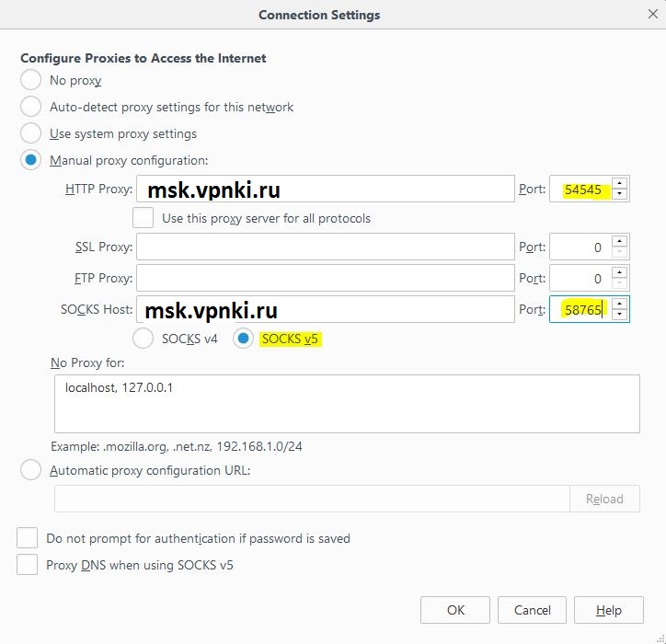Decrease HTTP Proxy port with down arrow
Image resolution: width=666 pixels, height=644 pixels.
(x=620, y=194)
